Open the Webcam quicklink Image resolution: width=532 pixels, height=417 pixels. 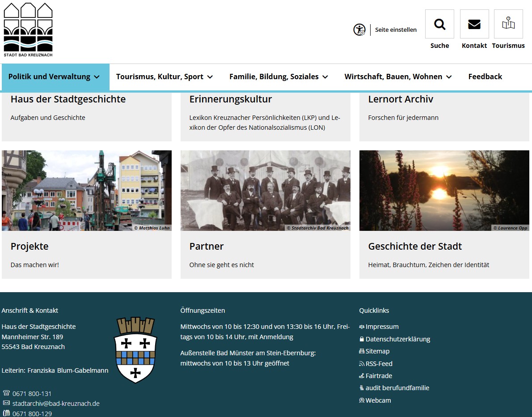pyautogui.click(x=378, y=400)
